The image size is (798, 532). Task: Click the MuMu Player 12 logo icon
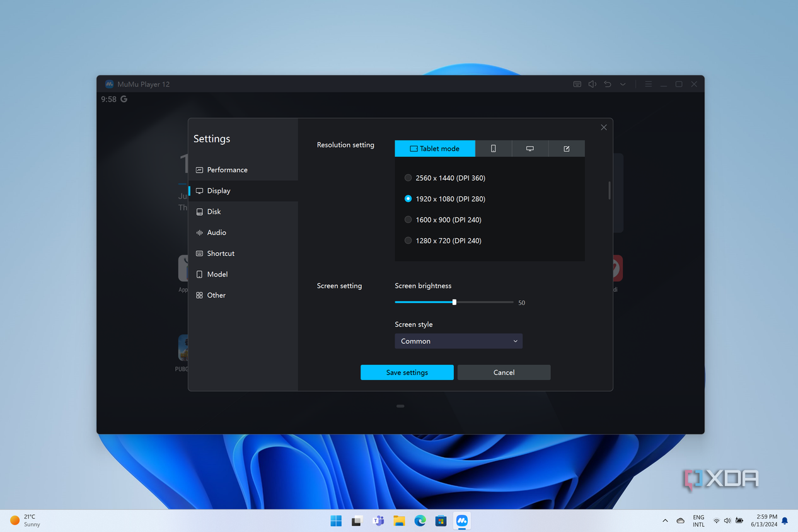(x=110, y=84)
